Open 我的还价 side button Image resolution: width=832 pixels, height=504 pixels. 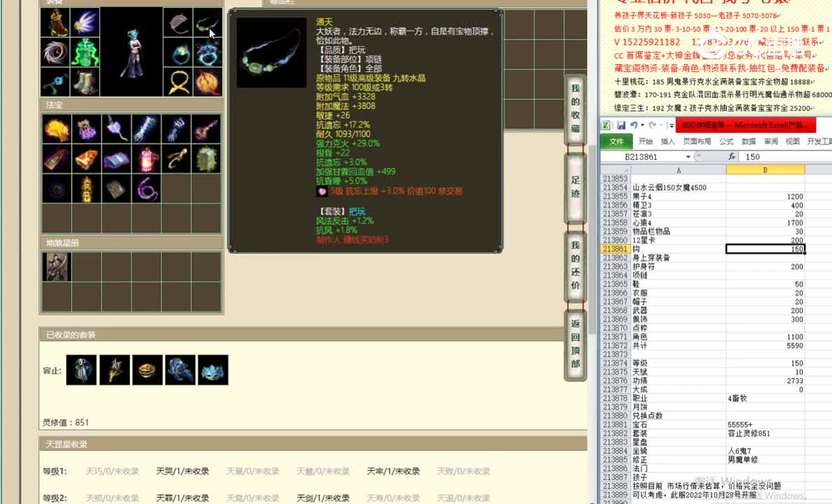(x=576, y=265)
